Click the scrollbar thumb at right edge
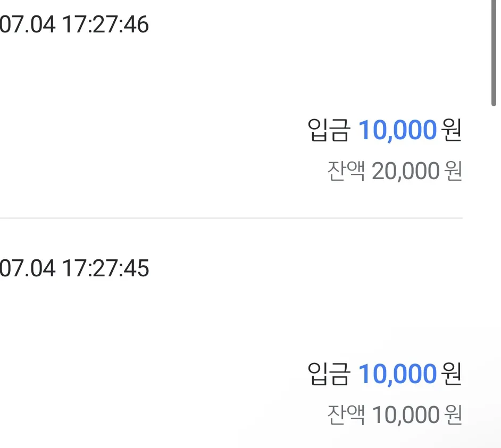Viewport: 501px width, 448px height. coord(494,53)
